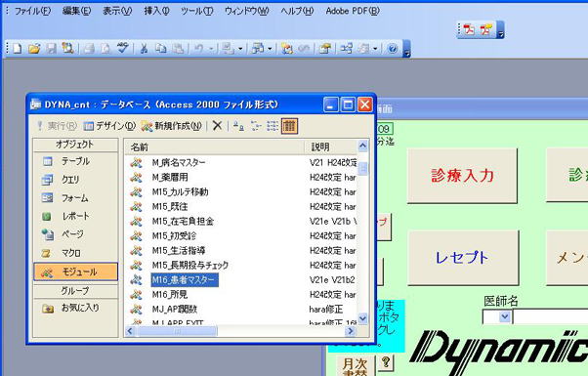Click the 医師名 text input field
The image size is (588, 376).
[x=550, y=317]
